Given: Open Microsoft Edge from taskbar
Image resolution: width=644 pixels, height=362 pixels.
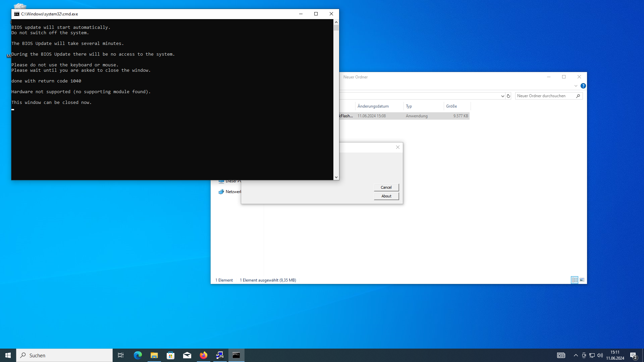Looking at the screenshot, I should point(138,355).
